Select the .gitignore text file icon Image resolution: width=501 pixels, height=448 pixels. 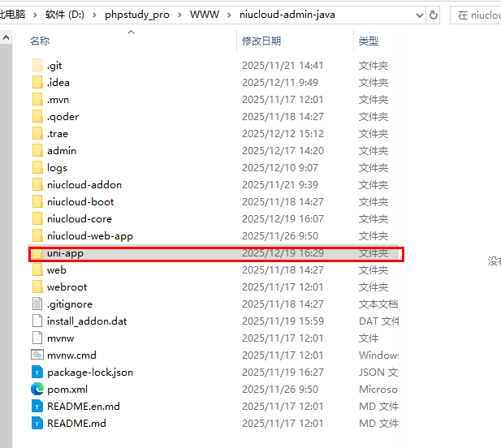pyautogui.click(x=37, y=304)
